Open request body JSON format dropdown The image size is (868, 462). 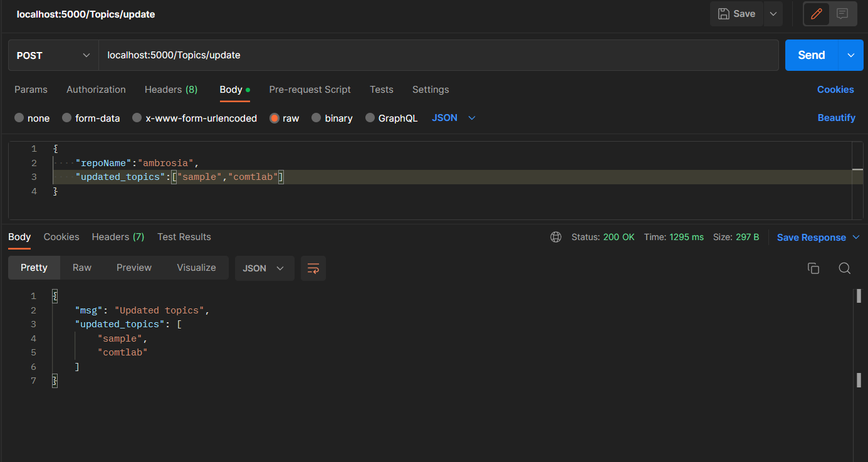pyautogui.click(x=454, y=118)
